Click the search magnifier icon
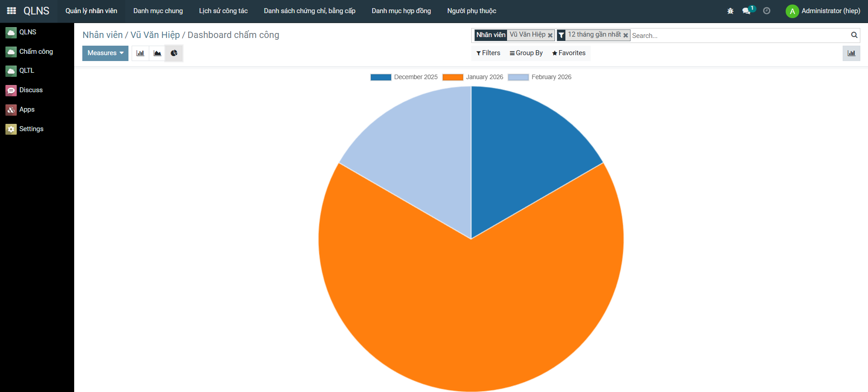The width and height of the screenshot is (868, 392). [854, 35]
